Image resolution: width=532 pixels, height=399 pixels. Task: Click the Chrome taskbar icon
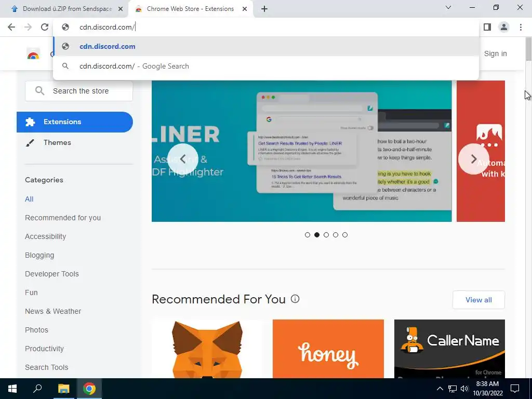point(89,389)
